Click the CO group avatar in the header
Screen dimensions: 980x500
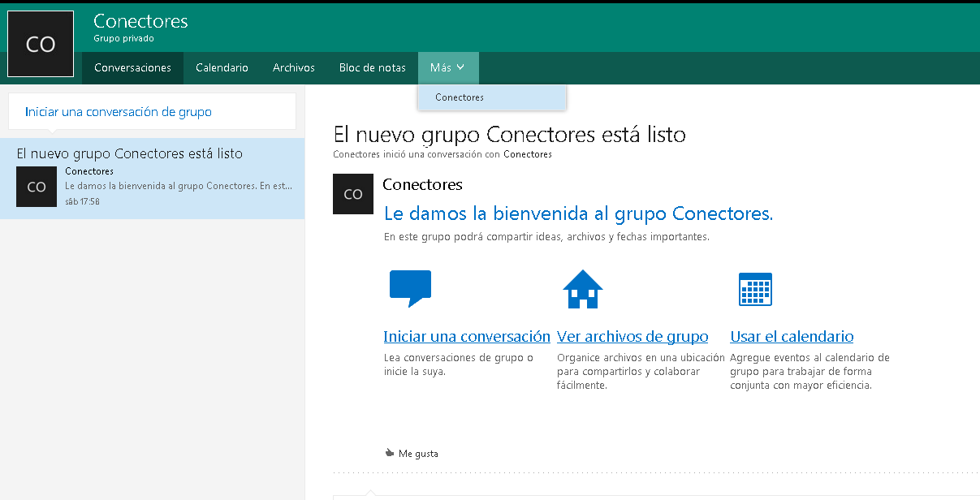41,44
